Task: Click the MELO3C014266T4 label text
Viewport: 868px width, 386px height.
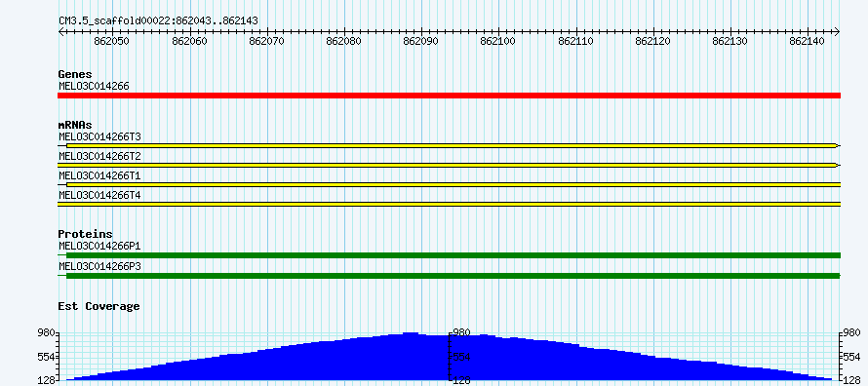Action: point(99,195)
